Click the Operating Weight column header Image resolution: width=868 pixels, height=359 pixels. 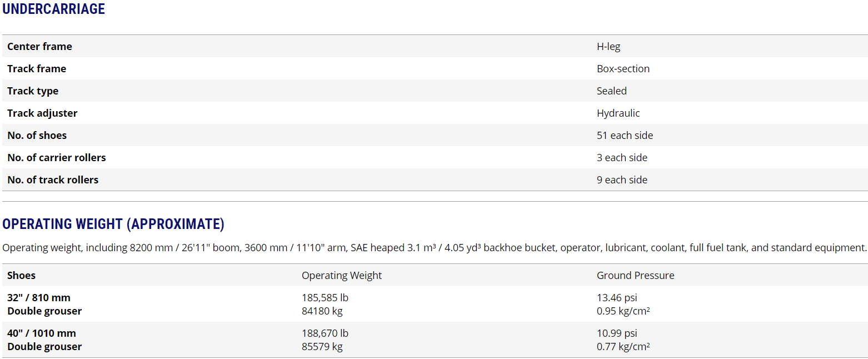(342, 276)
